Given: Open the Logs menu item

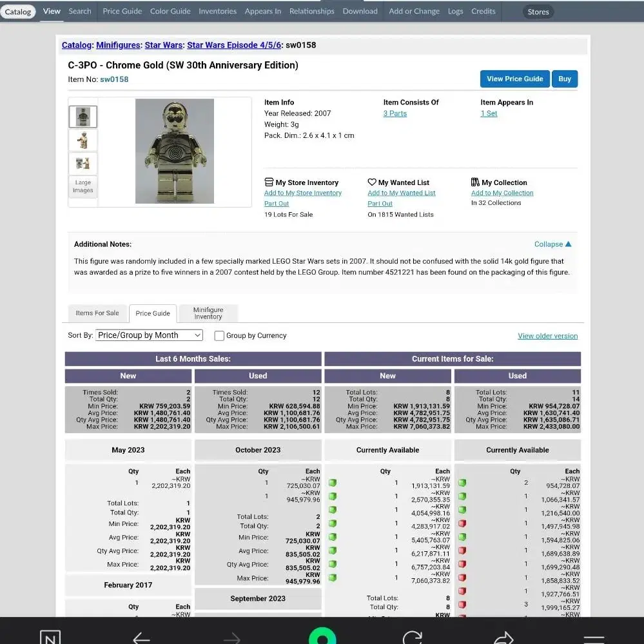Looking at the screenshot, I should (455, 11).
